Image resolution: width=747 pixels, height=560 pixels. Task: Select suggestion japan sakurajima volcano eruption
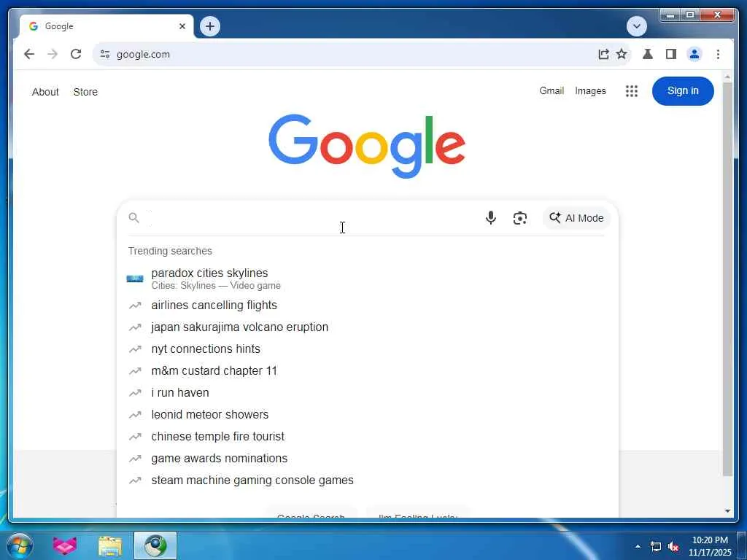click(x=368, y=327)
